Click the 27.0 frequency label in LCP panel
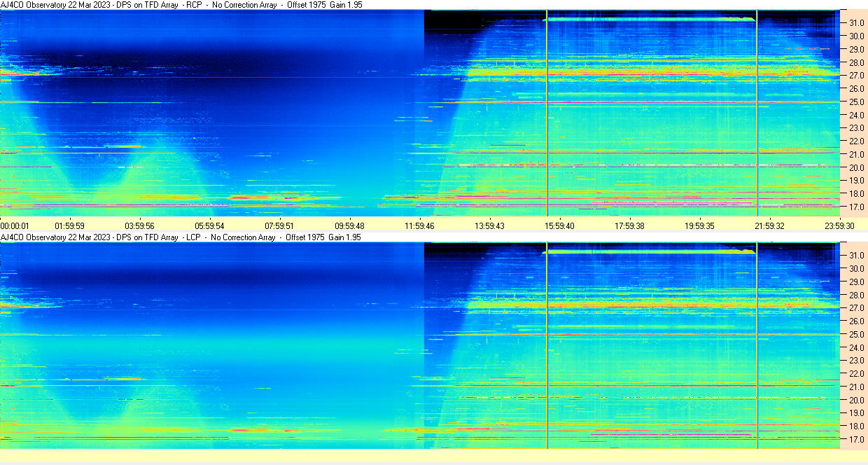 point(857,308)
